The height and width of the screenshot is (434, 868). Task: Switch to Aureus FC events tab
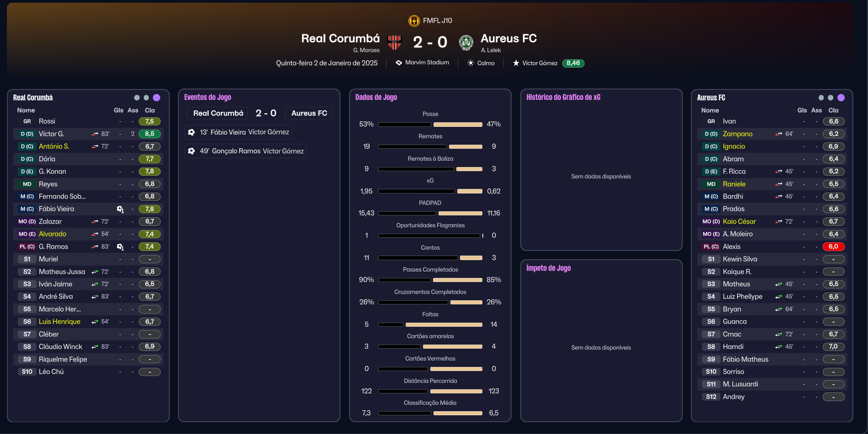pos(309,113)
